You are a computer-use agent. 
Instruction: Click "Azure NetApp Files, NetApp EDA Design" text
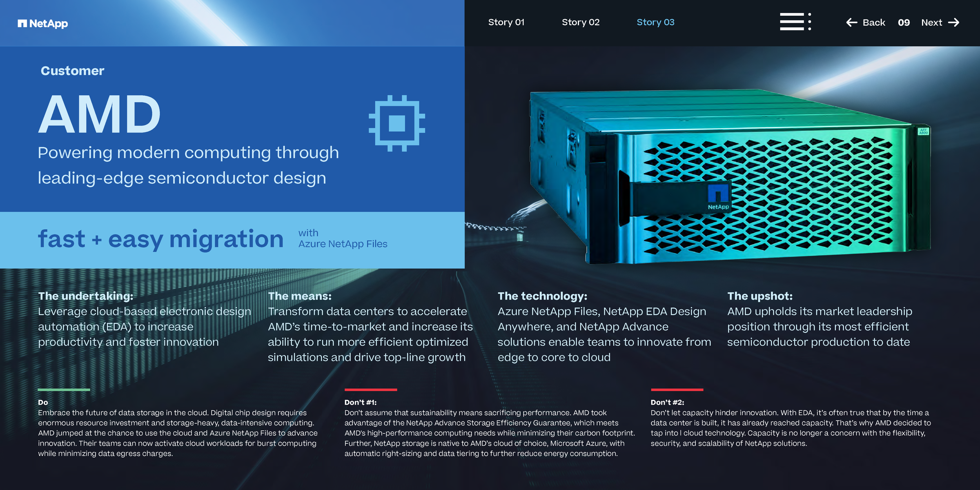604,334
